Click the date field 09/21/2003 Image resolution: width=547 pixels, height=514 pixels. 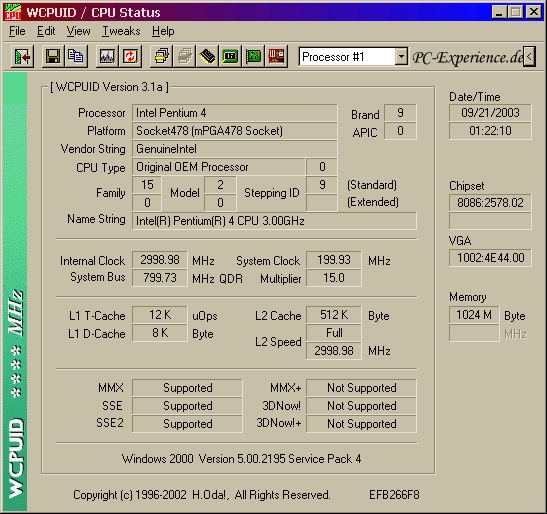[x=490, y=113]
